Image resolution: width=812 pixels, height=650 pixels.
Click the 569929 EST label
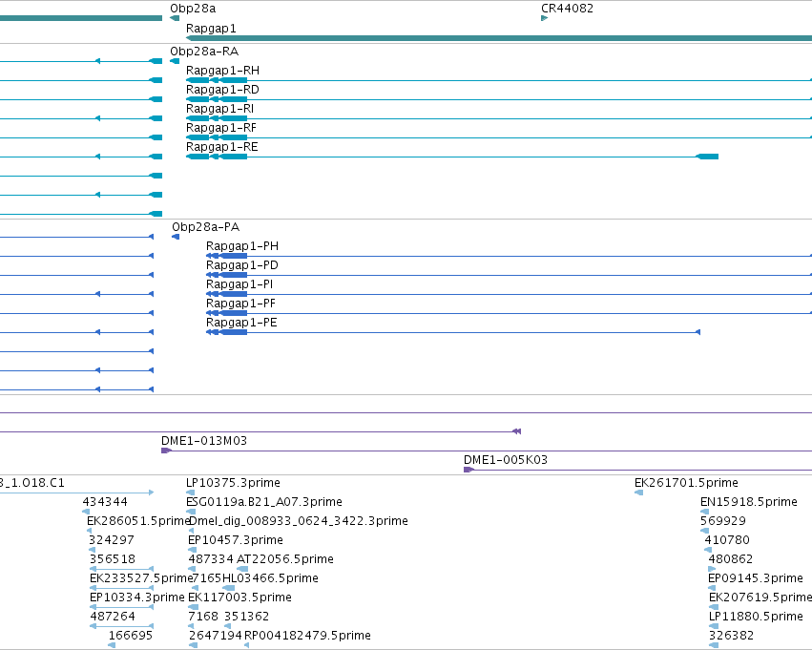coord(723,521)
